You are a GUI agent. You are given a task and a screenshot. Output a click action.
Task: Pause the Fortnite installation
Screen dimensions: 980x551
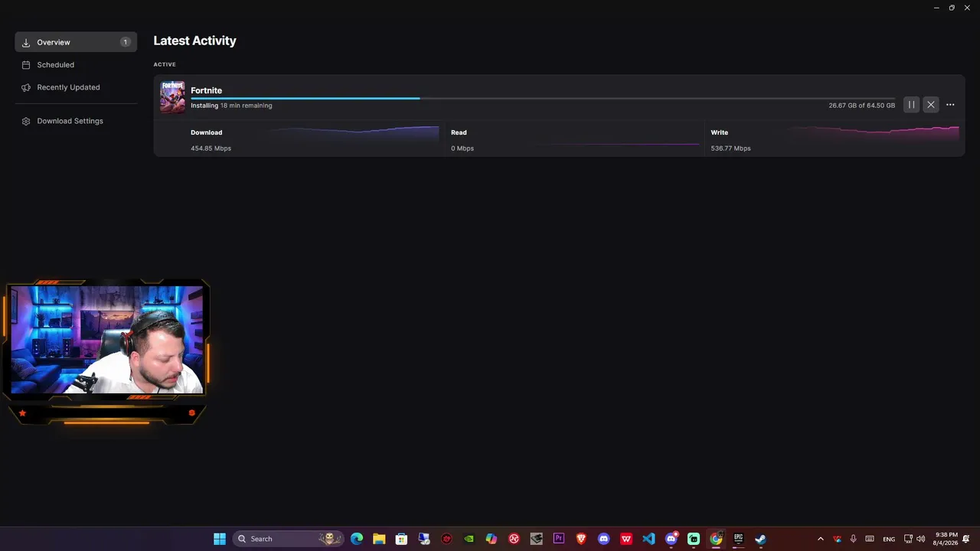911,105
